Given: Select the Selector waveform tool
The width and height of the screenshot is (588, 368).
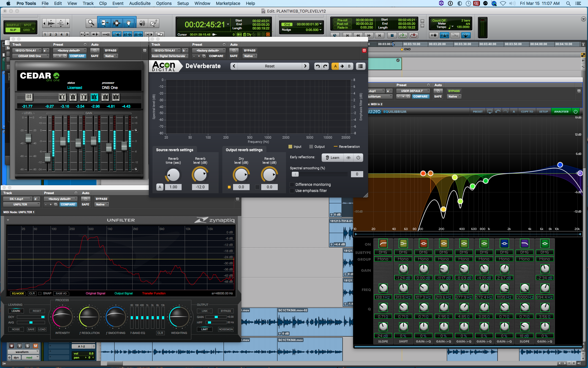Looking at the screenshot, I should tap(117, 23).
